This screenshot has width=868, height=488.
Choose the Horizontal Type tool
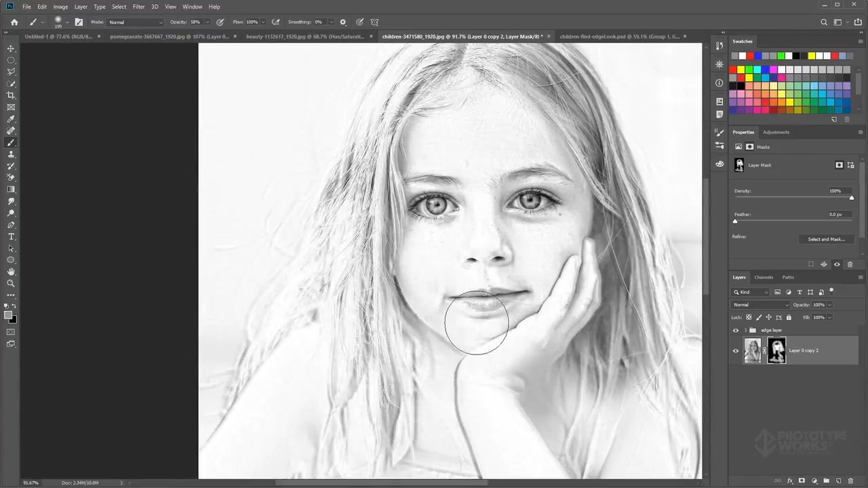pyautogui.click(x=11, y=237)
